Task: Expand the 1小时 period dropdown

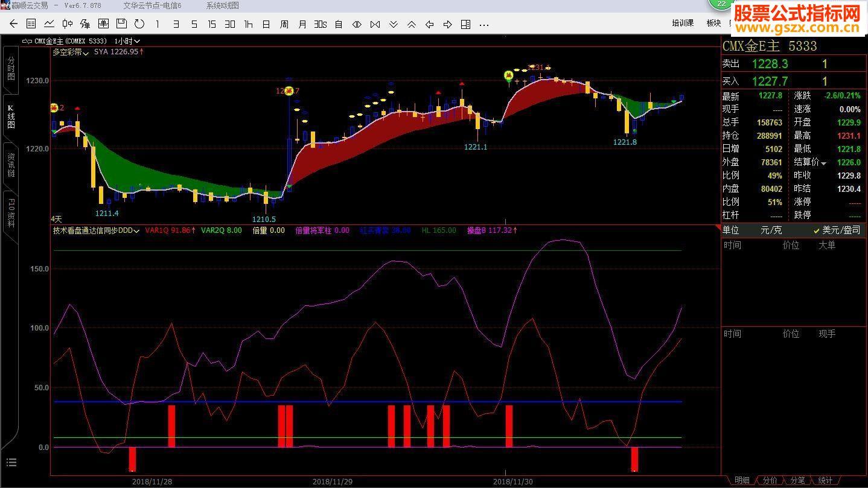Action: (127, 41)
